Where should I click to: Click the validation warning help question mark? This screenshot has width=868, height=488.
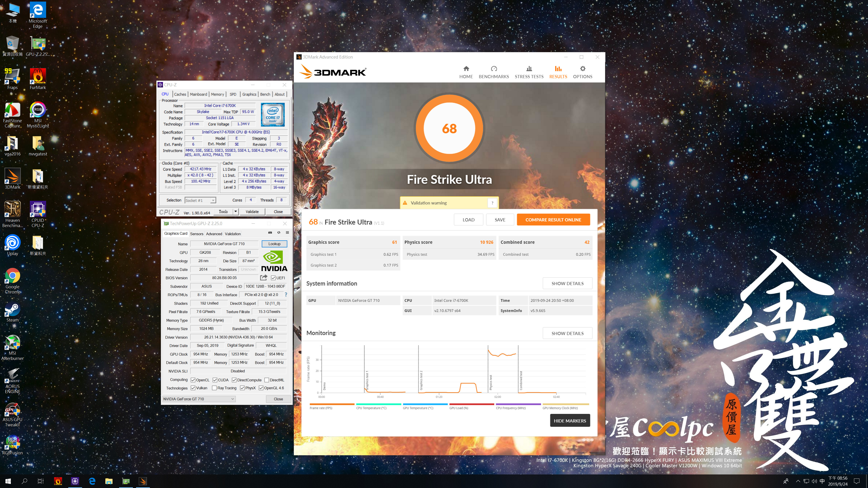coord(492,203)
